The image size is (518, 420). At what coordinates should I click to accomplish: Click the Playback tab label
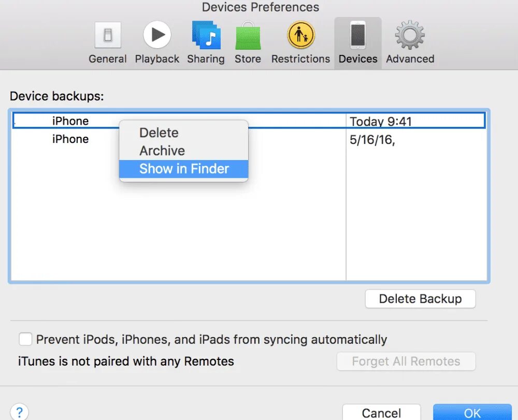coord(157,59)
